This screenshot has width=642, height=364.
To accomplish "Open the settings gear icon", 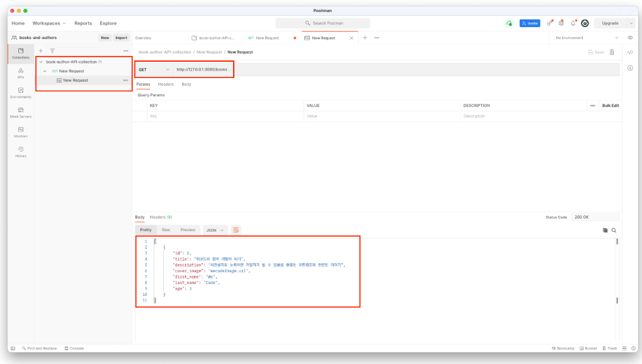I will point(561,23).
